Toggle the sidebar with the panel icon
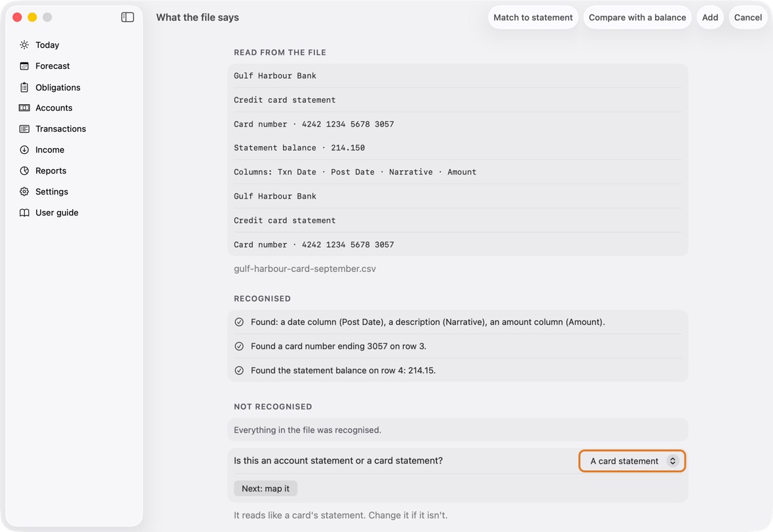The height and width of the screenshot is (532, 773). coord(128,17)
